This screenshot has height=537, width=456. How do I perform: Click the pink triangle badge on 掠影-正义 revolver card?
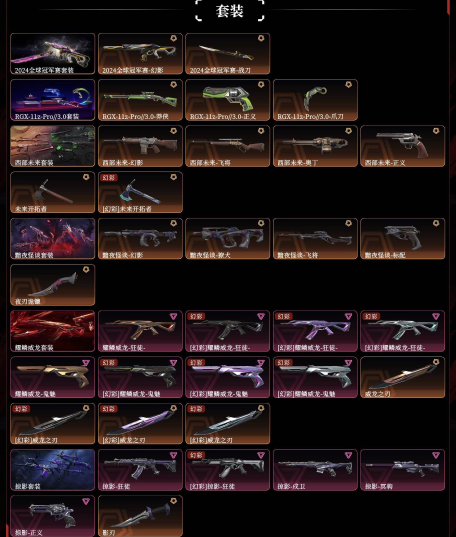point(86,501)
